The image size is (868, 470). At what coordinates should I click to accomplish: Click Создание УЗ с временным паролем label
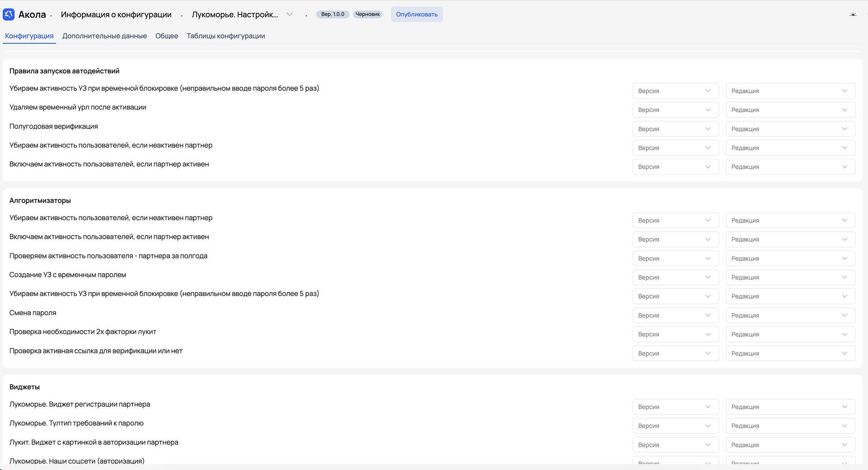click(x=68, y=275)
